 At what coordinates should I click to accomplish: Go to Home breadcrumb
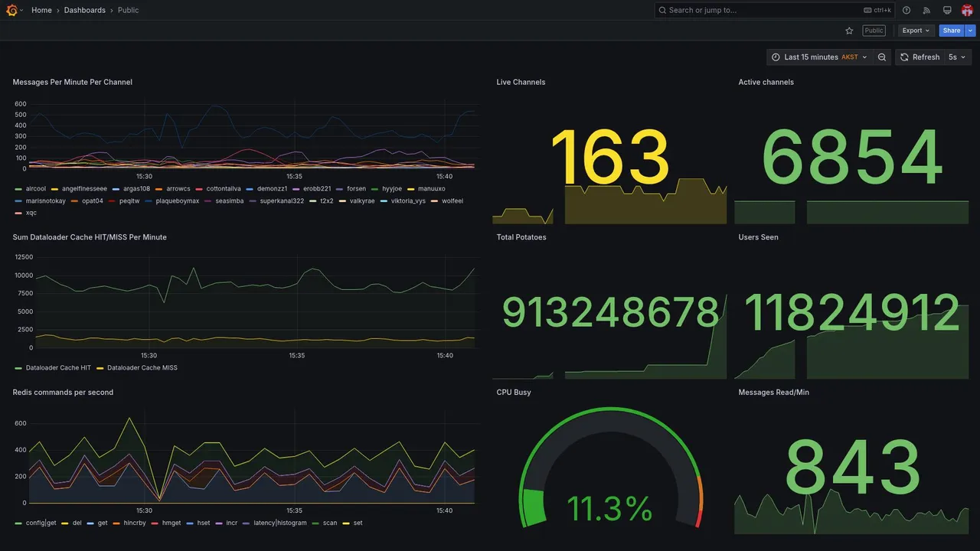tap(41, 10)
